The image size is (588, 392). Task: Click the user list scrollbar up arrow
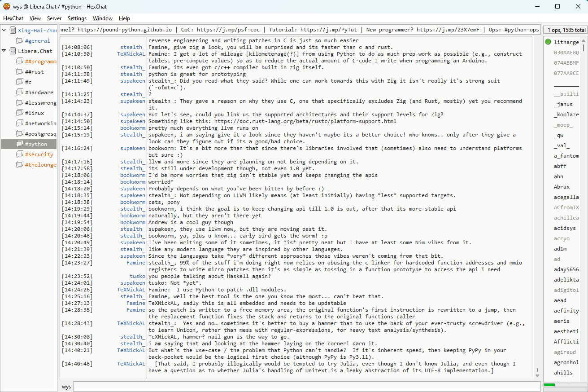[x=584, y=41]
